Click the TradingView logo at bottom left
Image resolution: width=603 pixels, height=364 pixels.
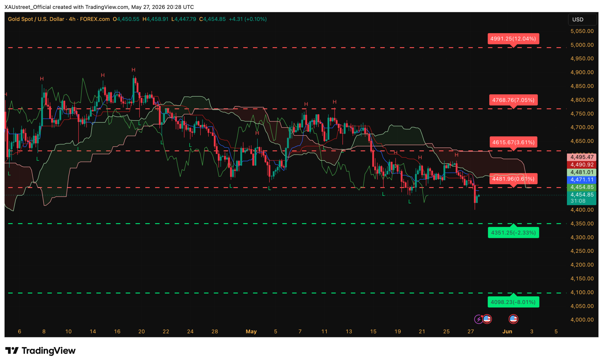(40, 351)
